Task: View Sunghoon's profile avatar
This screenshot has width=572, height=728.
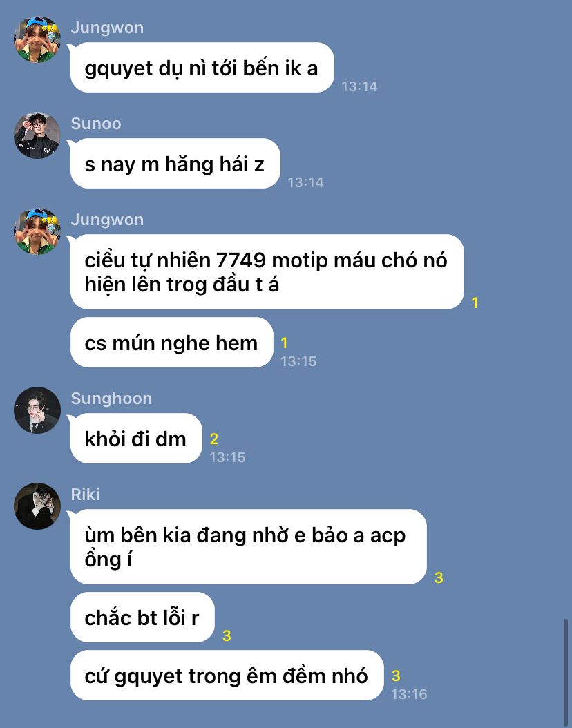Action: tap(37, 410)
